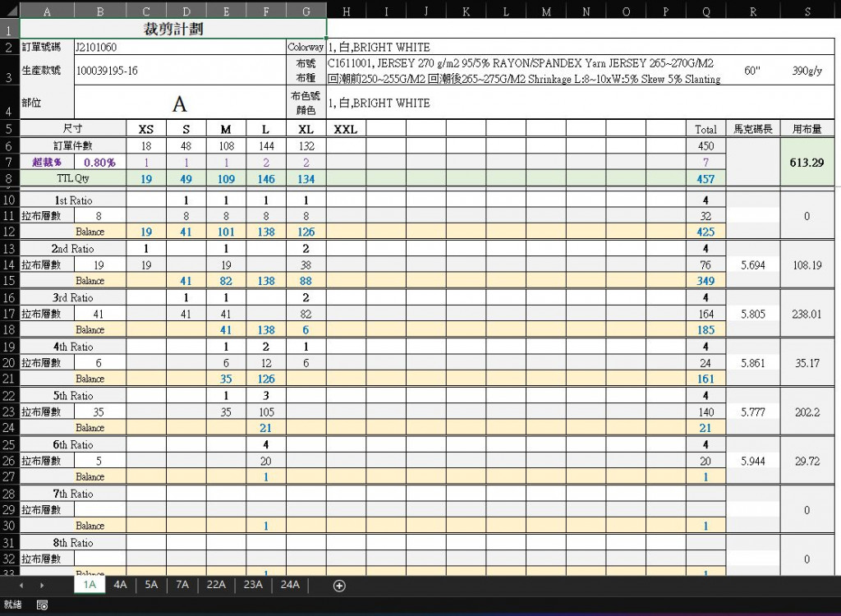Select column S header
The height and width of the screenshot is (616, 841).
[808, 11]
